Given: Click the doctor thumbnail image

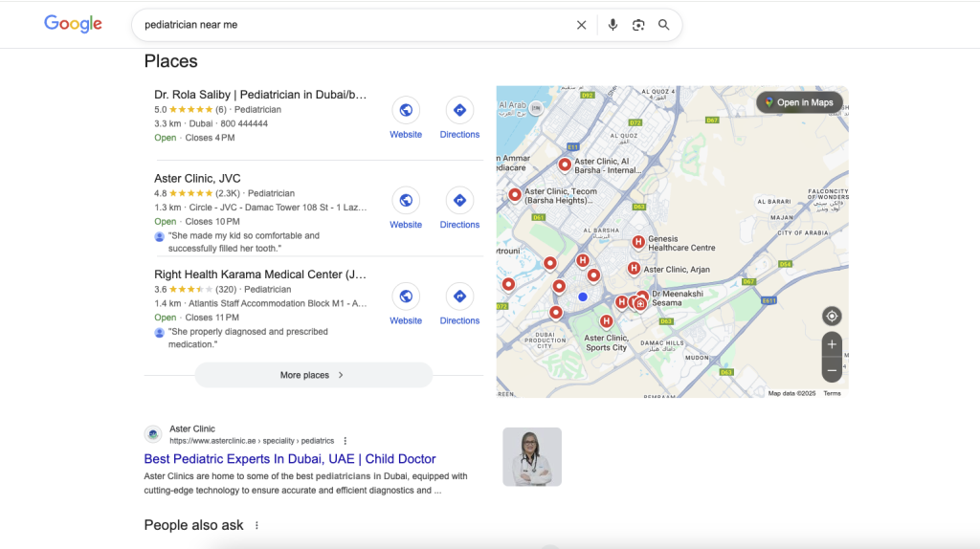Looking at the screenshot, I should click(x=532, y=457).
